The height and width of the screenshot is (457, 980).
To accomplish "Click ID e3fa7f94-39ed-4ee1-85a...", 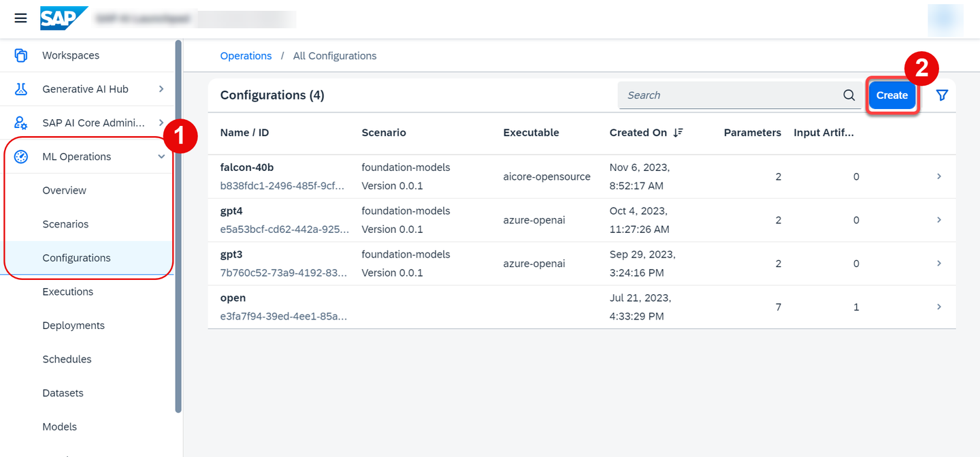I will pyautogui.click(x=284, y=317).
